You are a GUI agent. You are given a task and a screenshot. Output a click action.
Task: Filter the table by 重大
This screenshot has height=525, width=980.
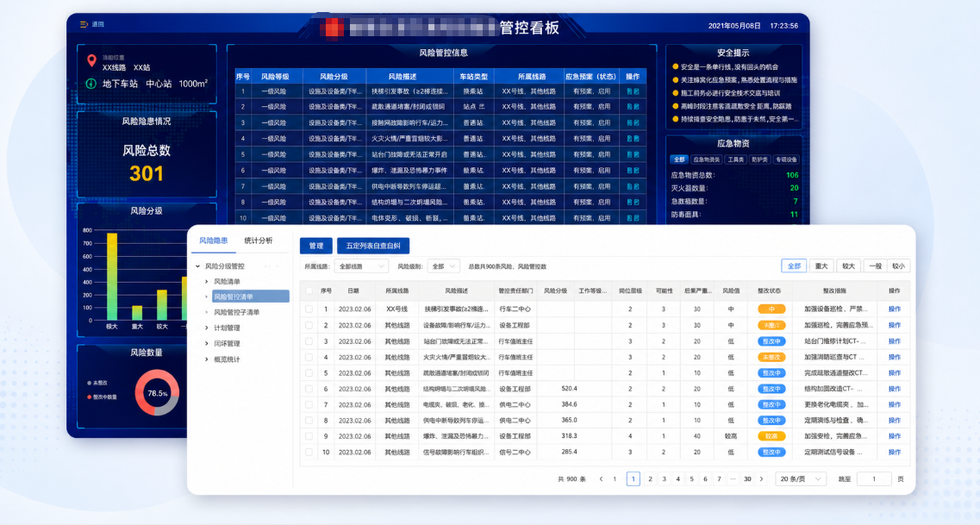click(821, 266)
